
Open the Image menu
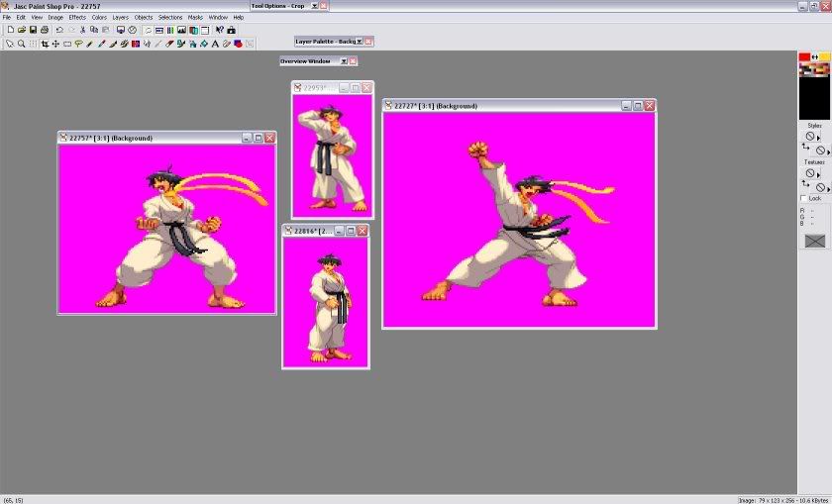pyautogui.click(x=55, y=18)
